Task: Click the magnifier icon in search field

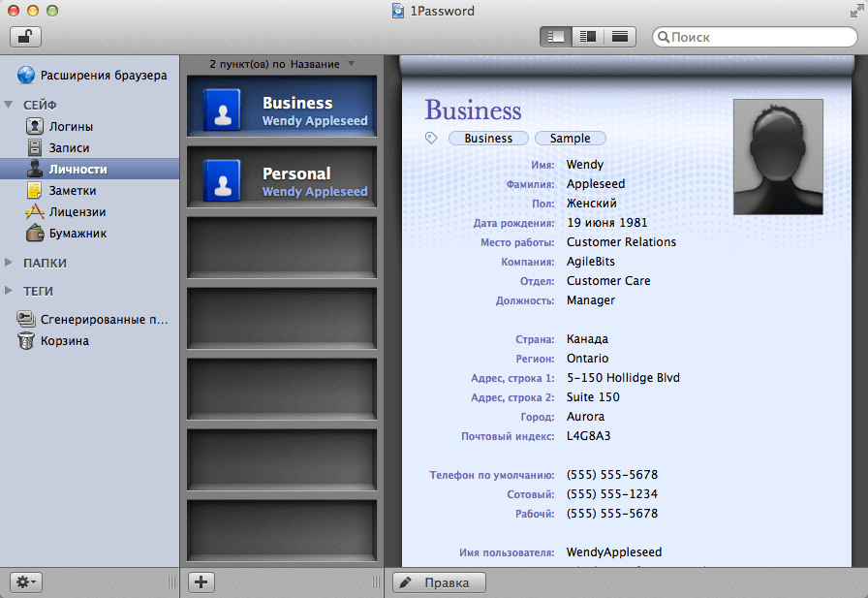Action: click(664, 37)
